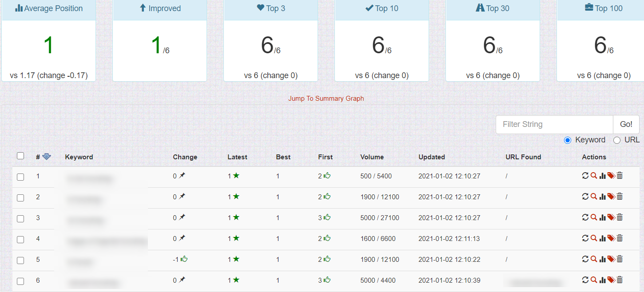Tag the keyword in row 2
The width and height of the screenshot is (644, 292).
coord(611,197)
